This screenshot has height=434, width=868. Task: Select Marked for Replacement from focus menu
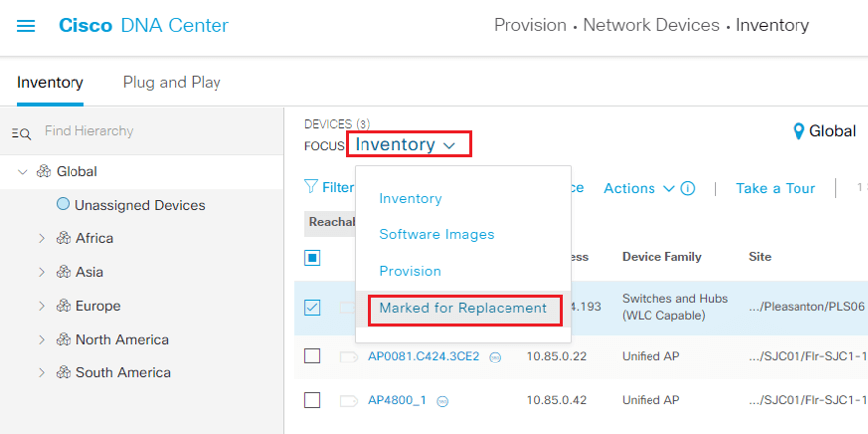[464, 308]
